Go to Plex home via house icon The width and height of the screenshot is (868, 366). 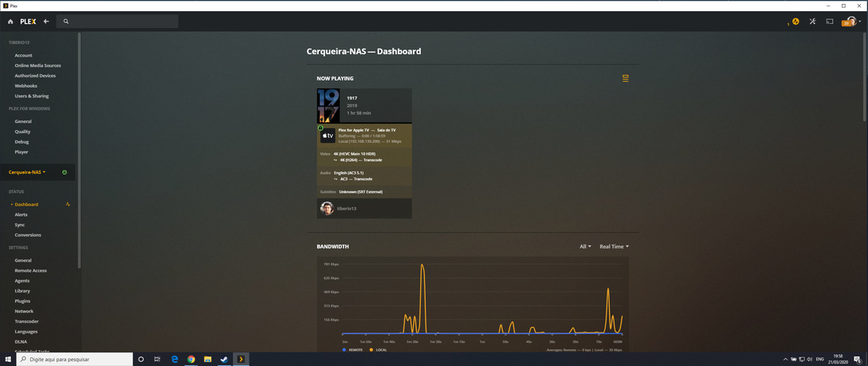[x=10, y=22]
